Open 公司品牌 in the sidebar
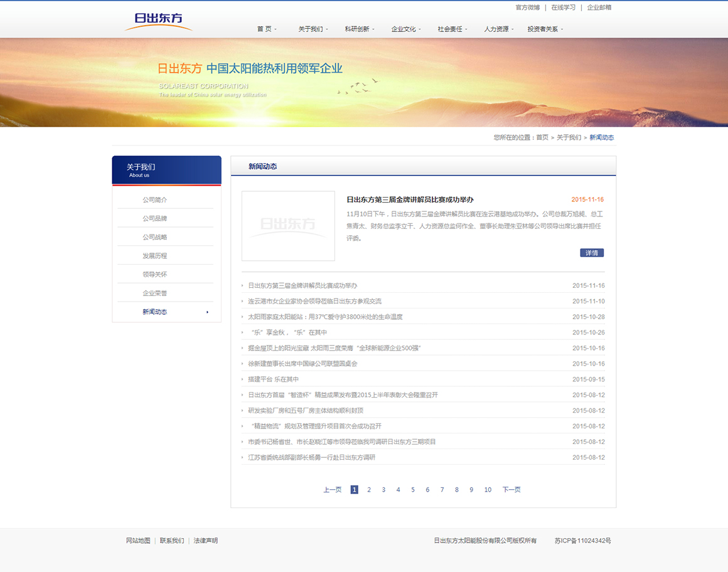728x572 pixels. click(x=154, y=218)
